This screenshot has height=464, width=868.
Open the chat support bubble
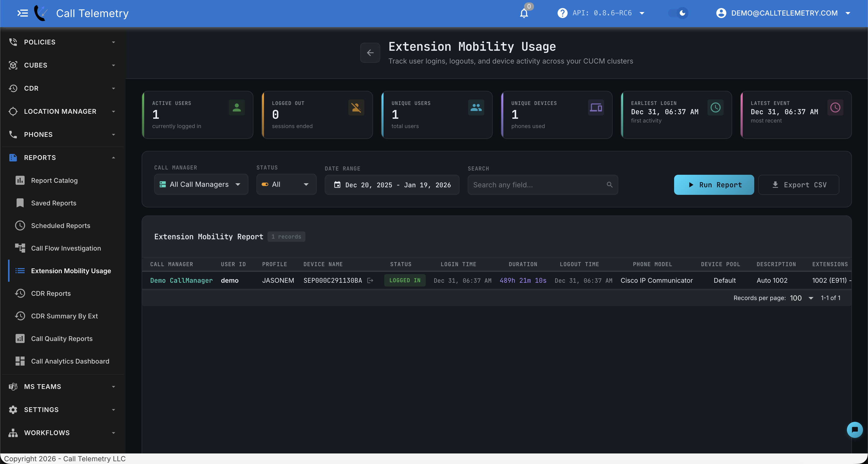pyautogui.click(x=854, y=430)
